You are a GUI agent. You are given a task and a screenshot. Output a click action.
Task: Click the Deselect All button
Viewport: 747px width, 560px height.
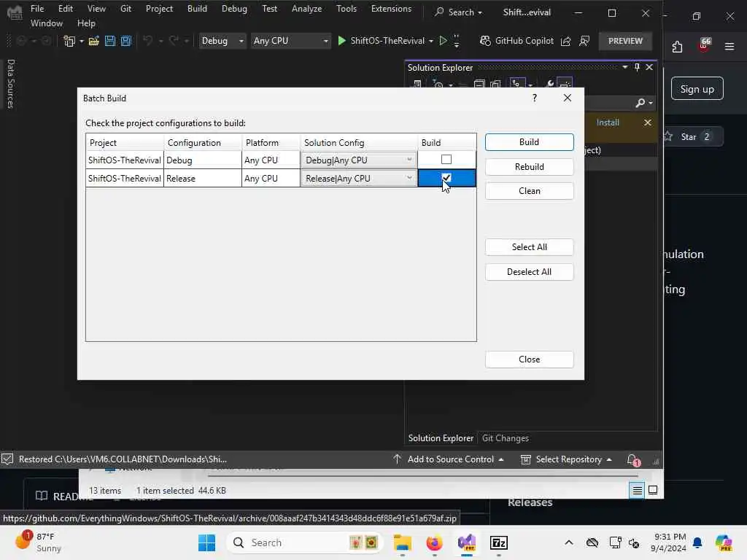pyautogui.click(x=530, y=272)
